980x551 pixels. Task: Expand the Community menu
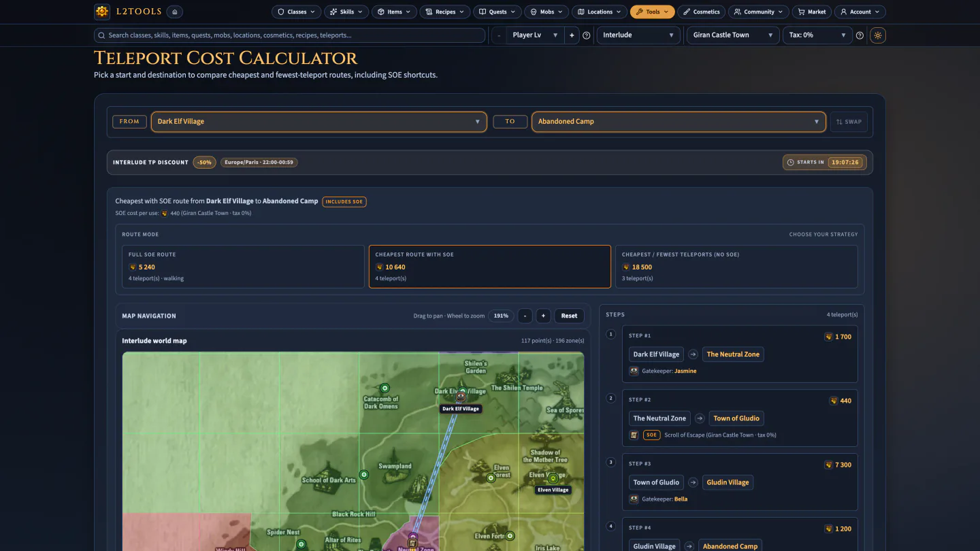759,12
